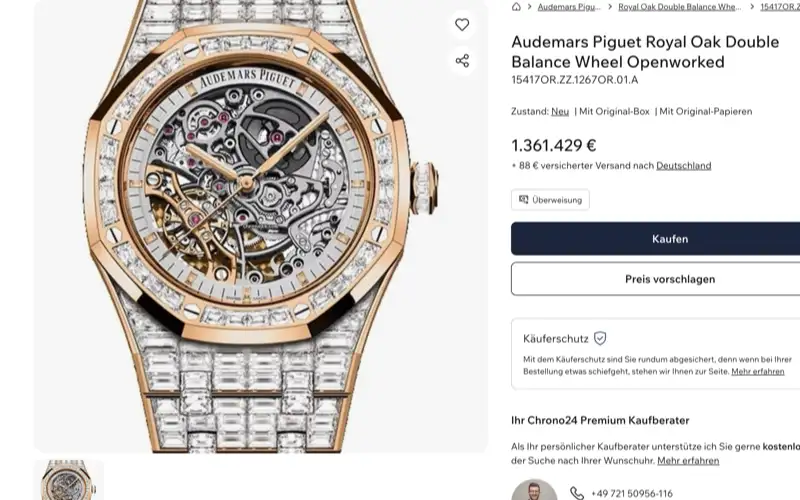This screenshot has height=500, width=800.
Task: Select the watch thumbnail below the main image
Action: (69, 480)
